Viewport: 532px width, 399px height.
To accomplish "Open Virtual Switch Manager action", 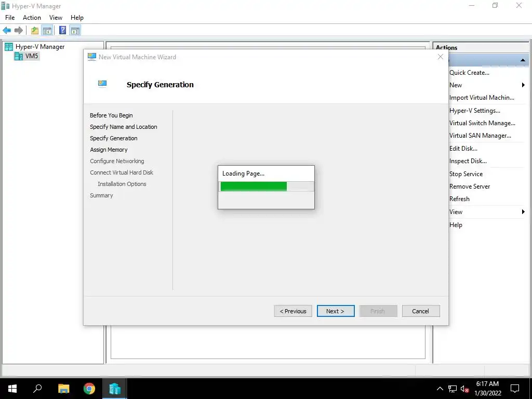I will point(482,123).
